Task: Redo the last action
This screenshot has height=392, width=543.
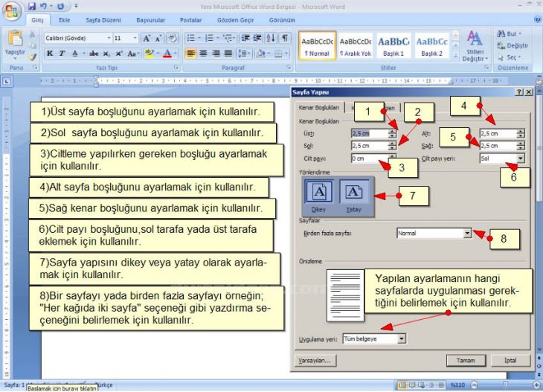Action: point(60,6)
